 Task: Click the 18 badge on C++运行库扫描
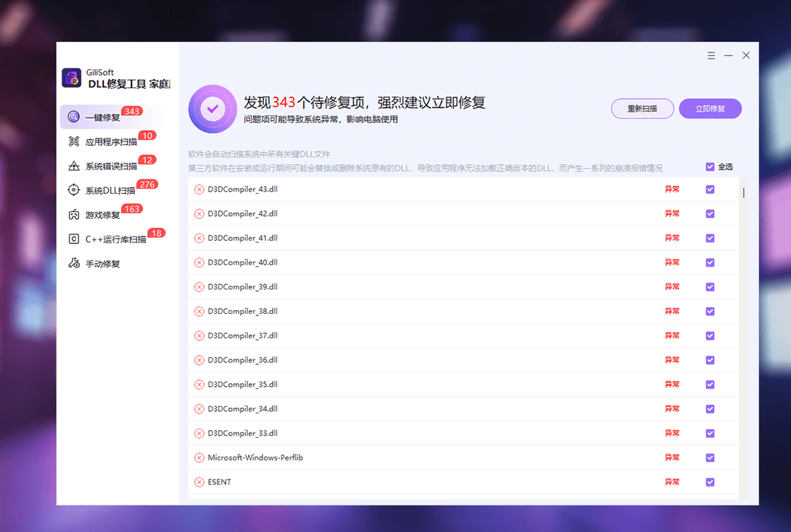tap(157, 233)
